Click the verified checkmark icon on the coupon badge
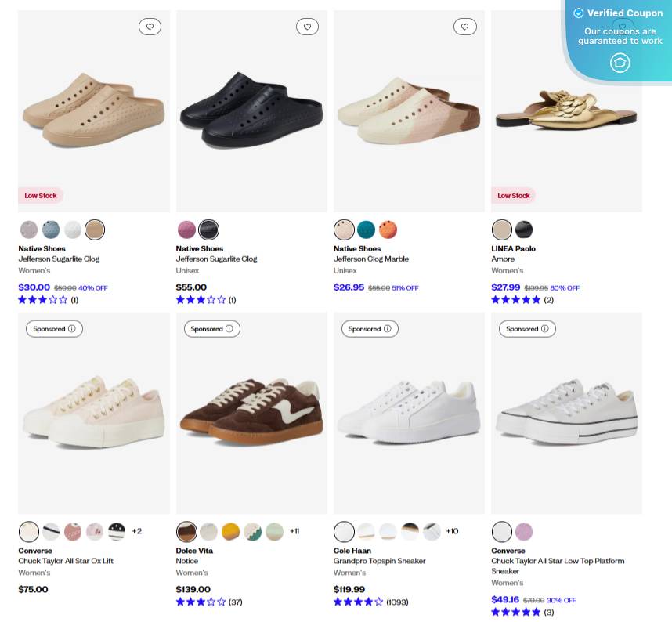 (x=578, y=13)
